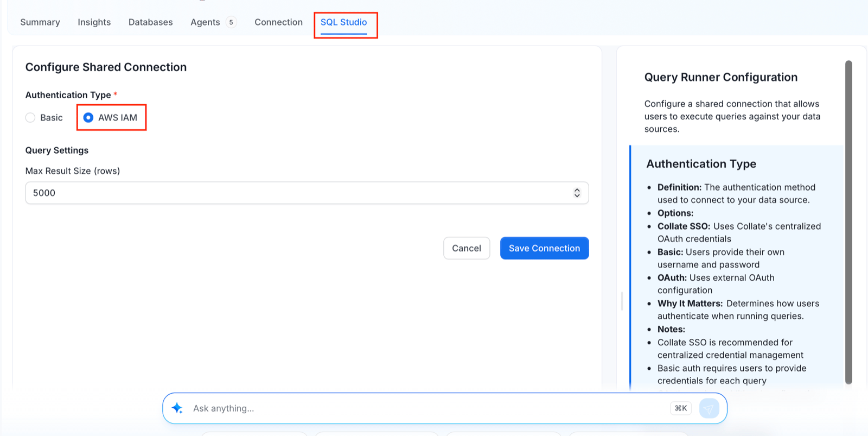Viewport: 868px width, 436px height.
Task: Click the Query Runner Configuration heading
Action: click(720, 77)
